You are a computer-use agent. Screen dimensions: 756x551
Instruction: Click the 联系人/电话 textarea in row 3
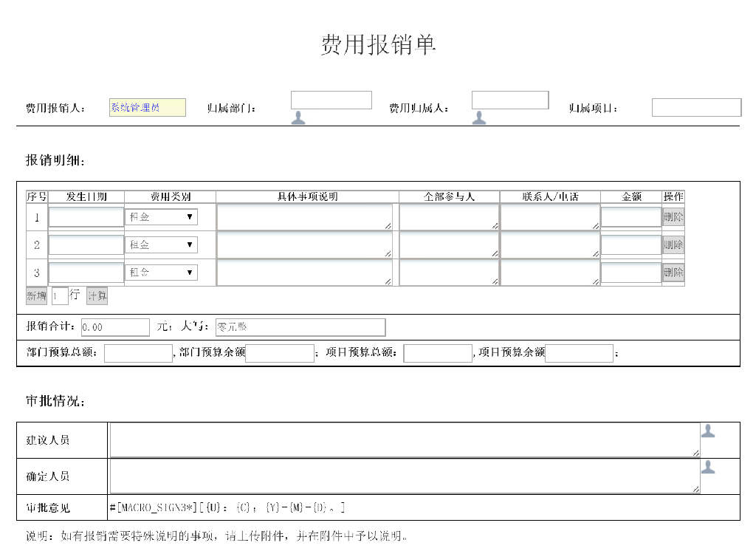pyautogui.click(x=550, y=273)
